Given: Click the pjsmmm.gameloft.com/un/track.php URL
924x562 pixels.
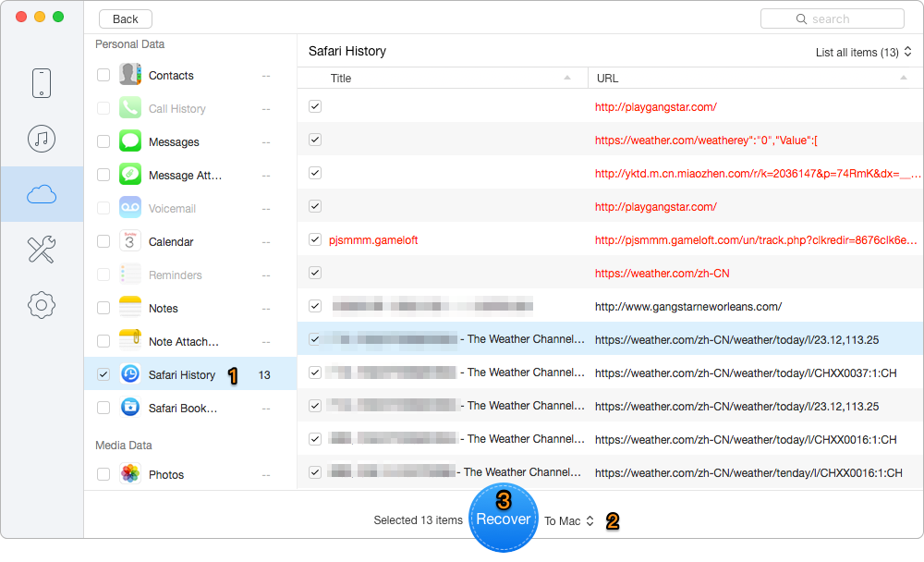Looking at the screenshot, I should (x=756, y=240).
